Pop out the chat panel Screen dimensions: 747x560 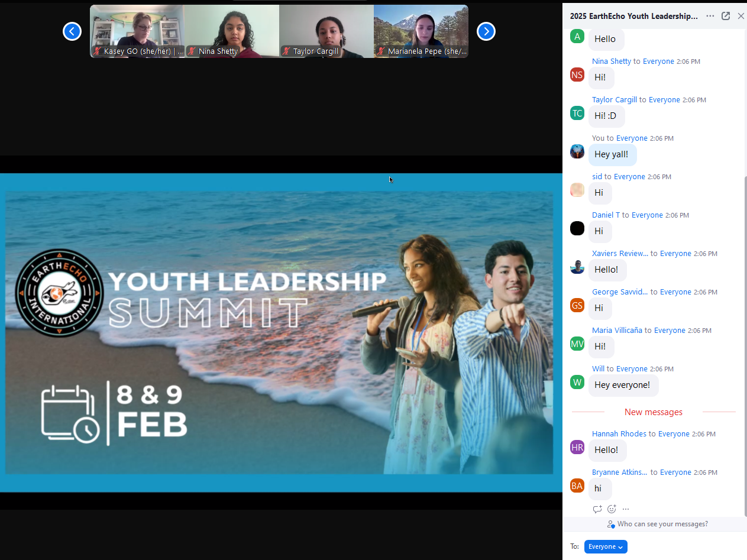click(726, 16)
